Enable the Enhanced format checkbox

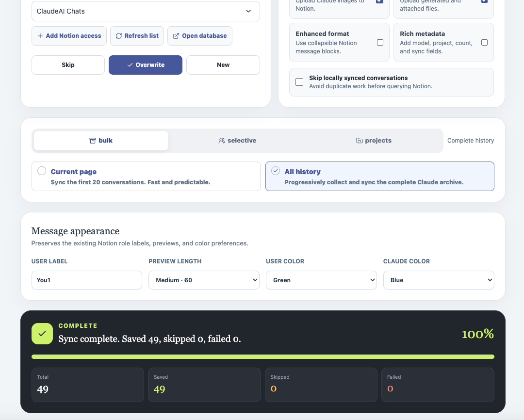(380, 42)
